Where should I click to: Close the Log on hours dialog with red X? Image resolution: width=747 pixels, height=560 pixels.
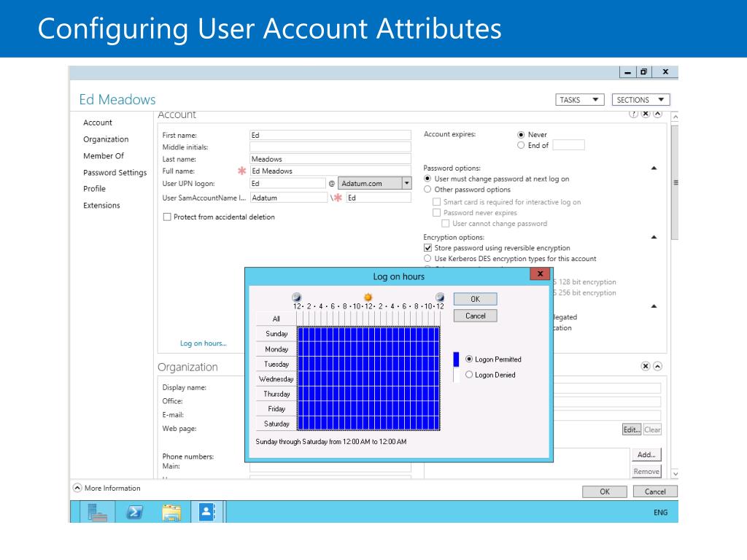(540, 274)
